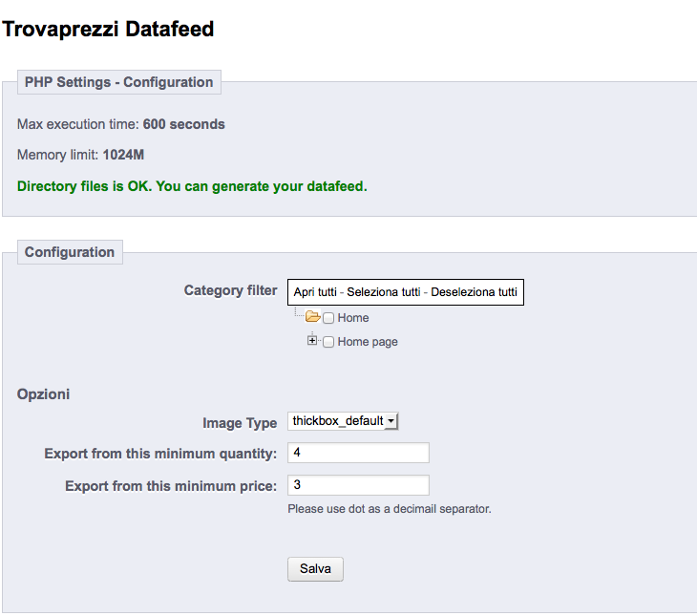
Task: Click the Image Type field label
Action: [x=240, y=423]
